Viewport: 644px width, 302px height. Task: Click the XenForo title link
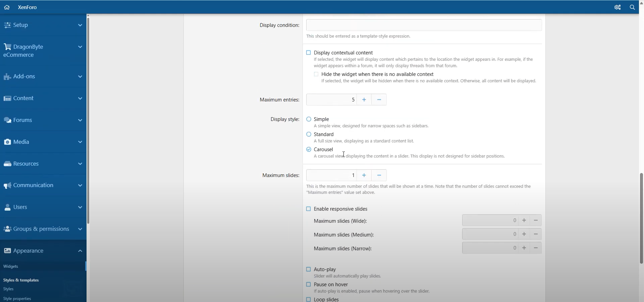tap(27, 7)
